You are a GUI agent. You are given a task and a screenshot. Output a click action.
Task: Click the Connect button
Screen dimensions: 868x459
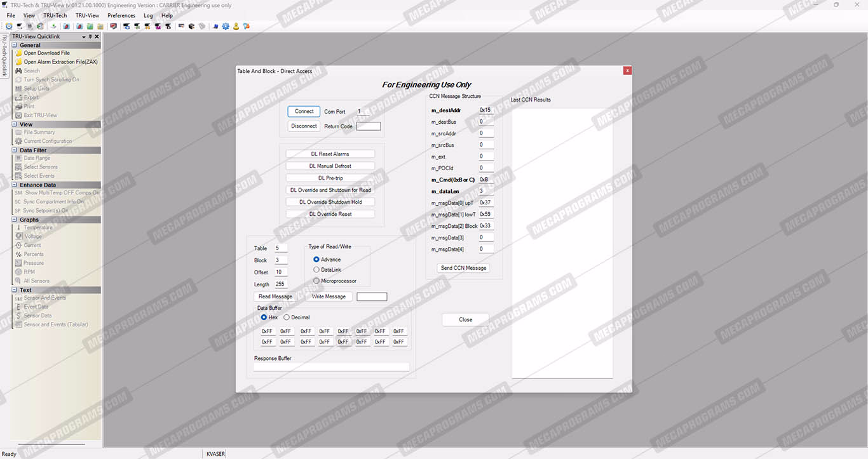coord(304,111)
